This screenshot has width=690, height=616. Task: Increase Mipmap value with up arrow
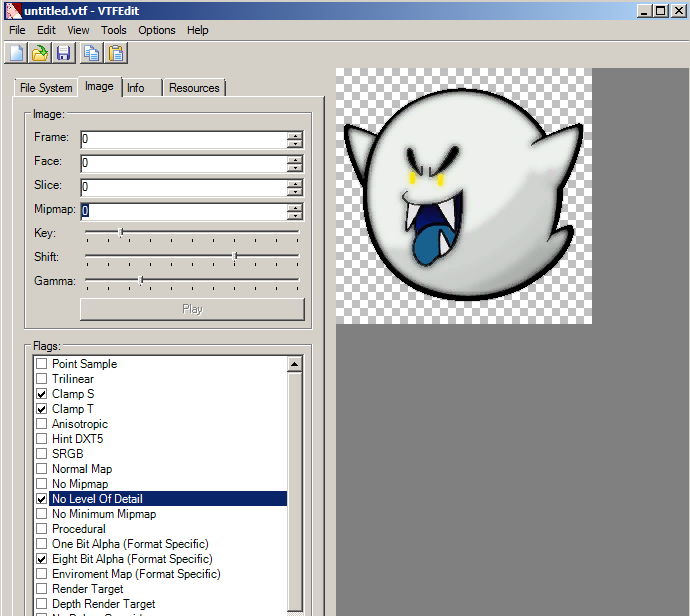pos(295,207)
